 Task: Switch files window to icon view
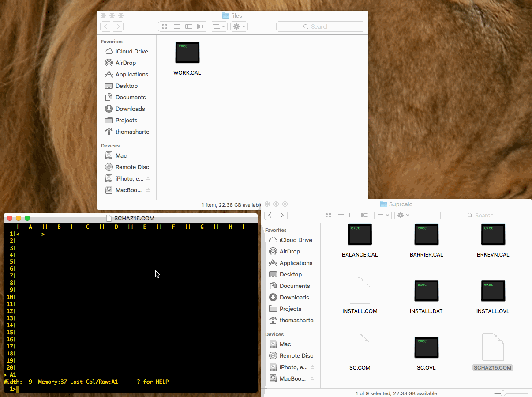coord(165,26)
